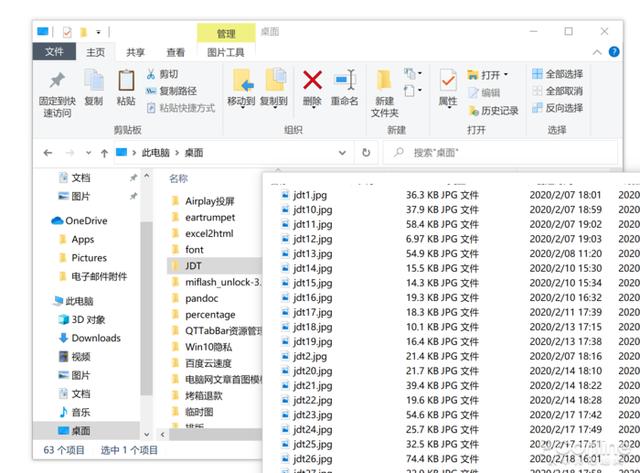Click the Cut scissors button
Image resolution: width=640 pixels, height=473 pixels.
pos(162,74)
